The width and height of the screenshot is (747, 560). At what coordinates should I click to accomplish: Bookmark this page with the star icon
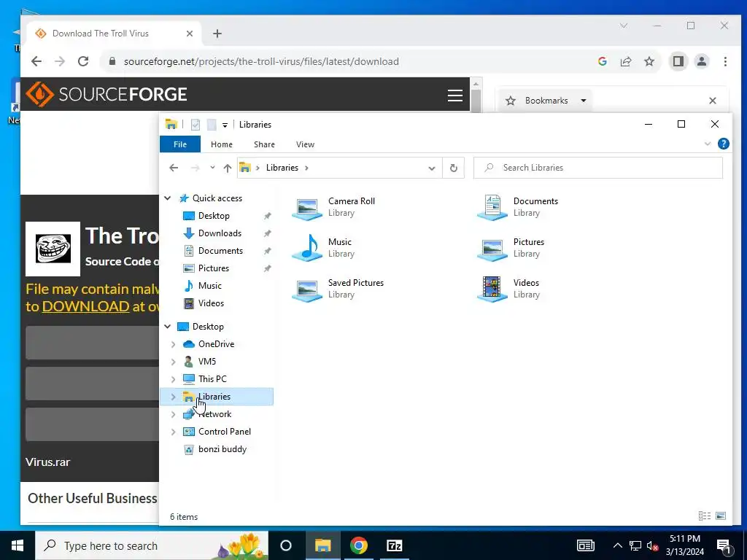(649, 61)
